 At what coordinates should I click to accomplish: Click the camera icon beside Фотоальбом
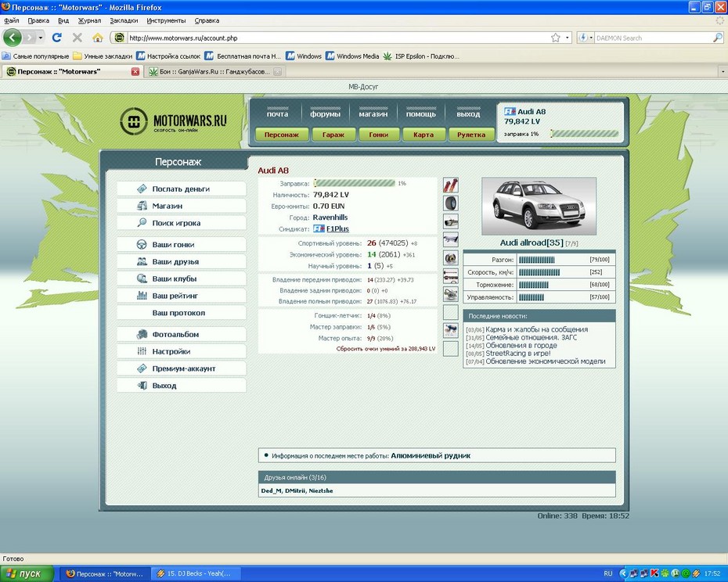pyautogui.click(x=142, y=334)
